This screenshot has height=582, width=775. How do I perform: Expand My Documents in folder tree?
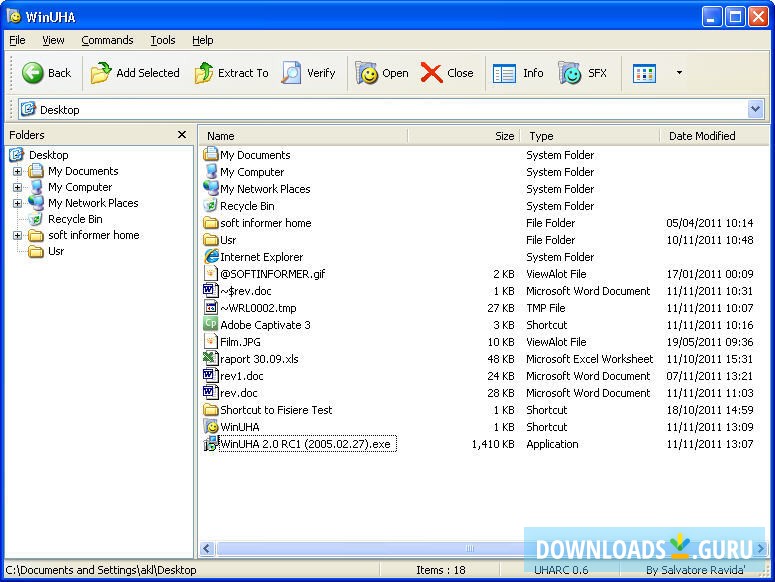pyautogui.click(x=17, y=171)
